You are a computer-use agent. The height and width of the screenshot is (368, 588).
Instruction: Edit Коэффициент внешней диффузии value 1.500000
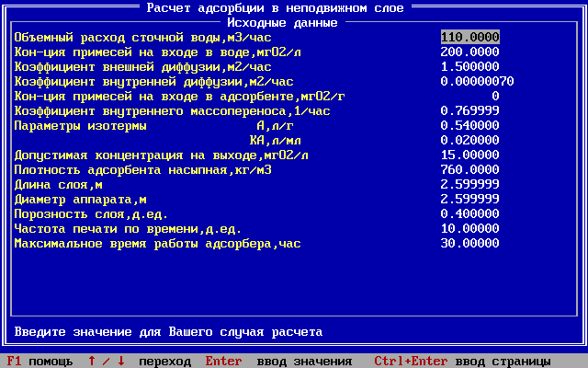point(470,66)
